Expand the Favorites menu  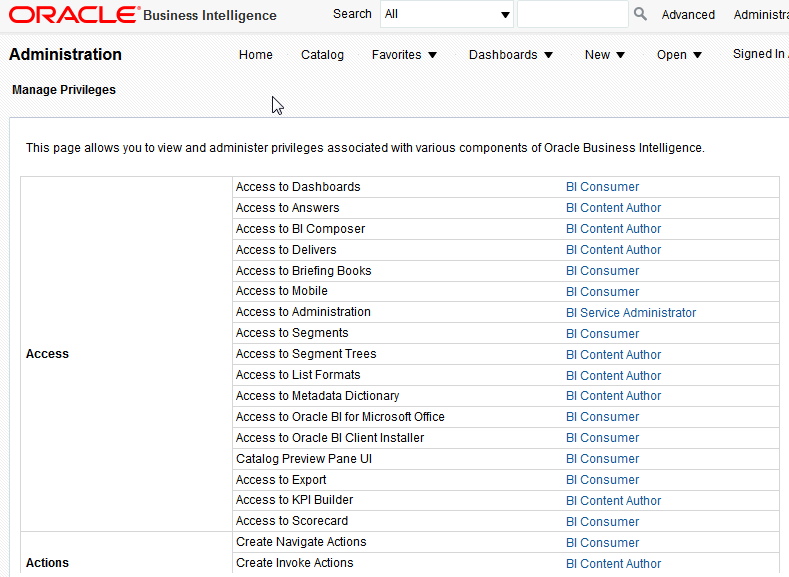404,54
